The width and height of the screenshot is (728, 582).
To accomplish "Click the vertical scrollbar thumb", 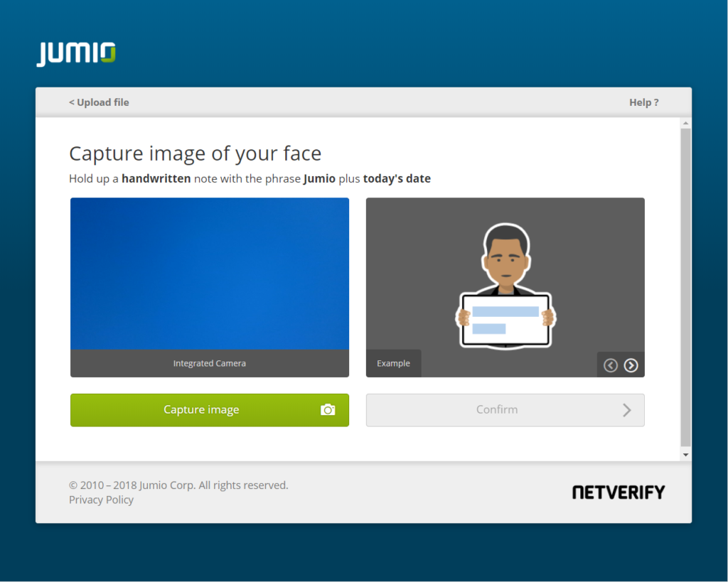I will coord(685,287).
